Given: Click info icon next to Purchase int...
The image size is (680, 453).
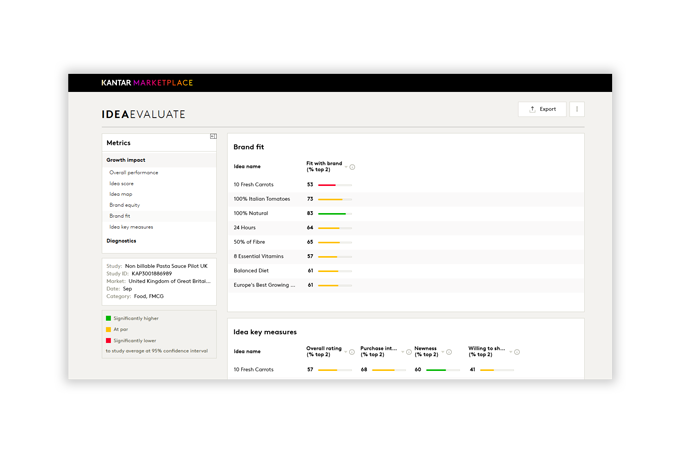Looking at the screenshot, I should (x=409, y=352).
